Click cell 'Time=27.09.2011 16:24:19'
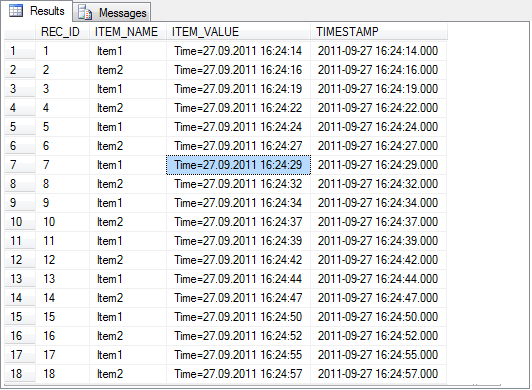Viewport: 532px width, 390px height. [x=239, y=89]
